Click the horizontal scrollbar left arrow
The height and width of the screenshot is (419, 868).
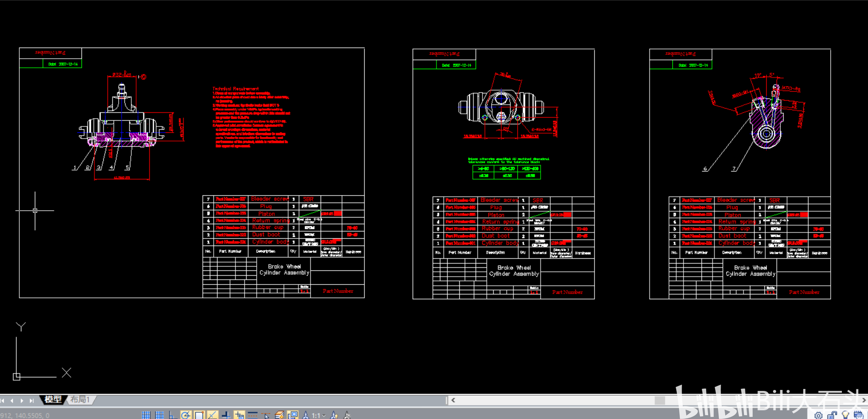coord(453,400)
